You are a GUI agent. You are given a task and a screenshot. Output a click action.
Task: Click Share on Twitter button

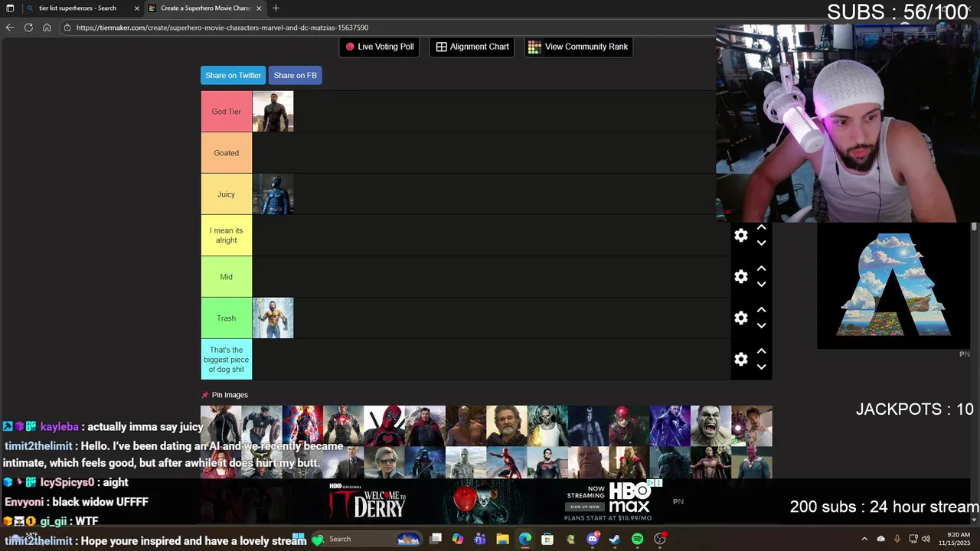233,75
